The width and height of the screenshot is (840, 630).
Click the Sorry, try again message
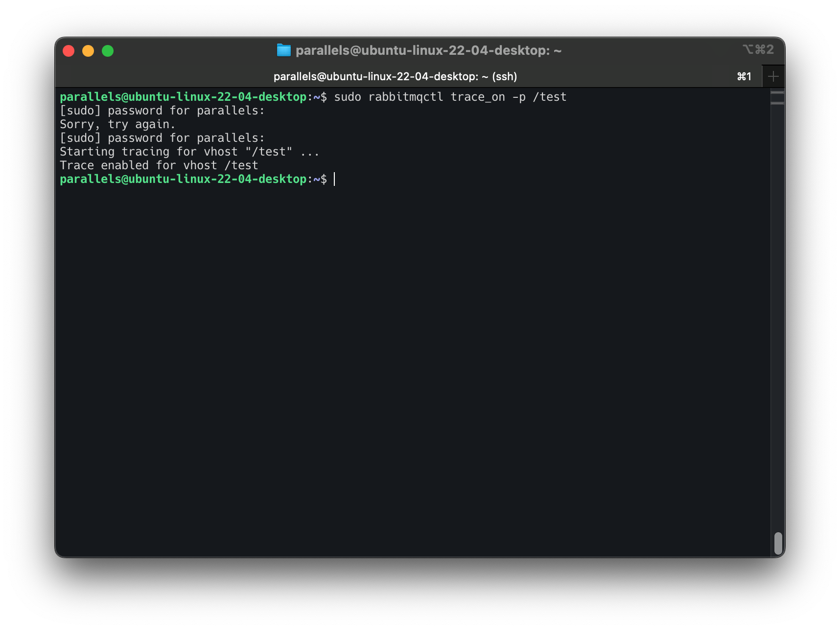pos(117,124)
